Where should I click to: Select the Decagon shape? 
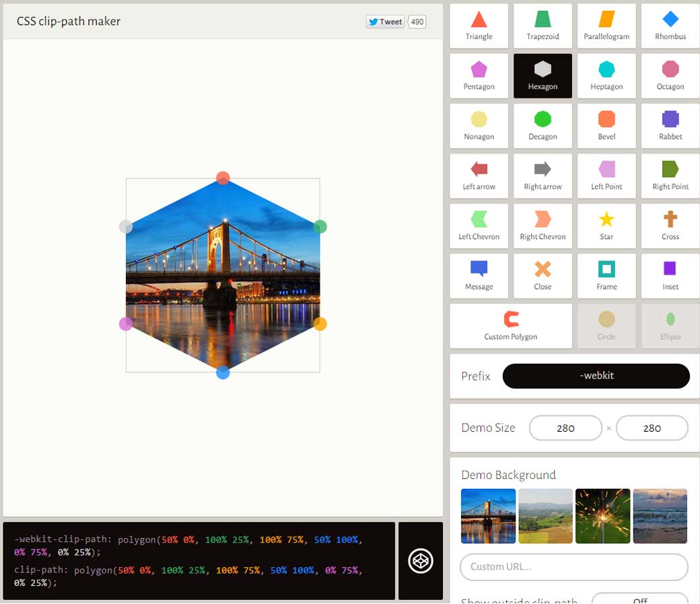click(542, 126)
